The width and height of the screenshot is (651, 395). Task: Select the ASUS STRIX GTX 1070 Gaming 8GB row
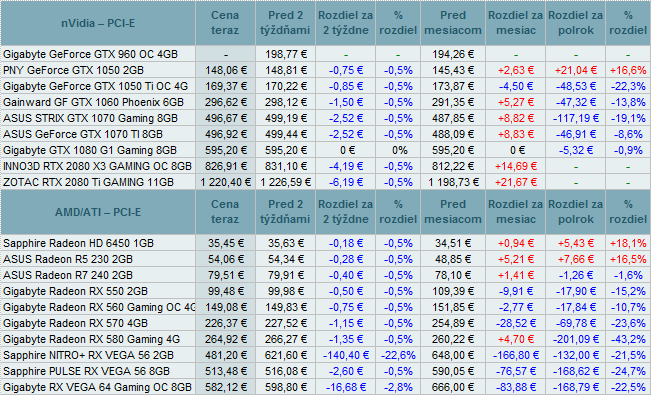pyautogui.click(x=326, y=118)
